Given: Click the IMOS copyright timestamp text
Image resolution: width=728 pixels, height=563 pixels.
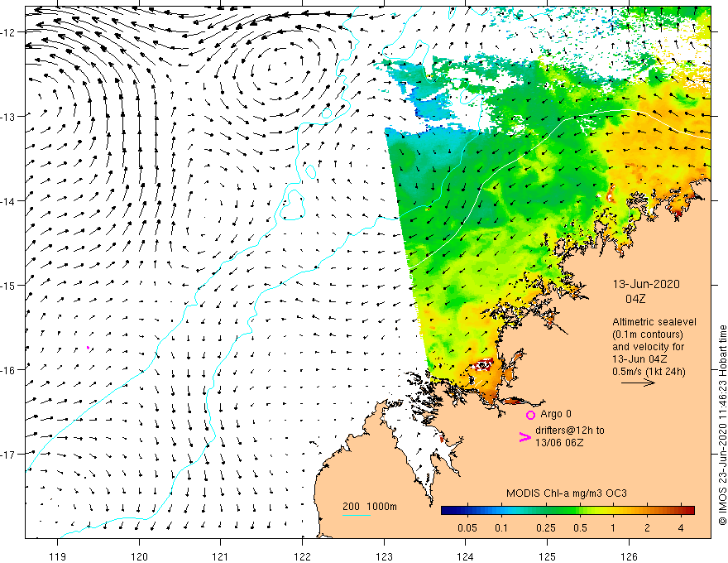Looking at the screenshot, I should [722, 425].
